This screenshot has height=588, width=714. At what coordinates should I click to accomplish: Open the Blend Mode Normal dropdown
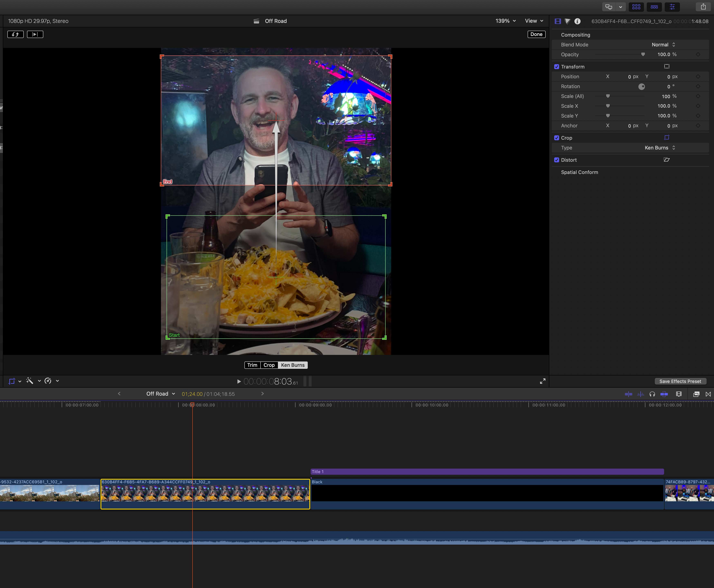(663, 45)
